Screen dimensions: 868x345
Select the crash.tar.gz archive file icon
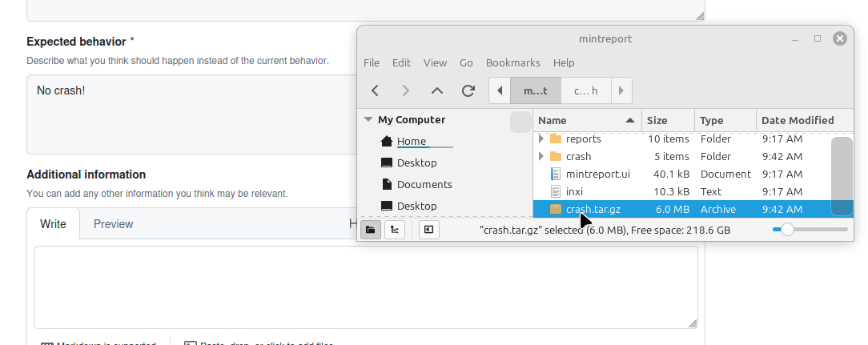[x=556, y=210]
